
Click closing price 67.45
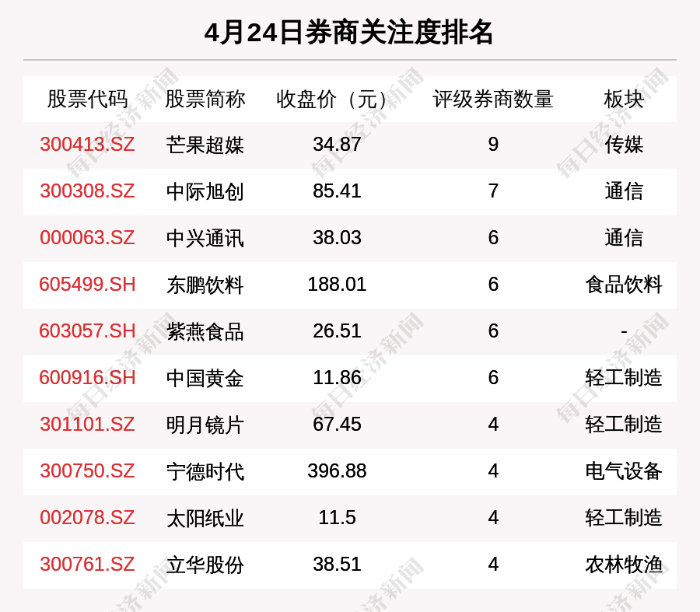[337, 424]
